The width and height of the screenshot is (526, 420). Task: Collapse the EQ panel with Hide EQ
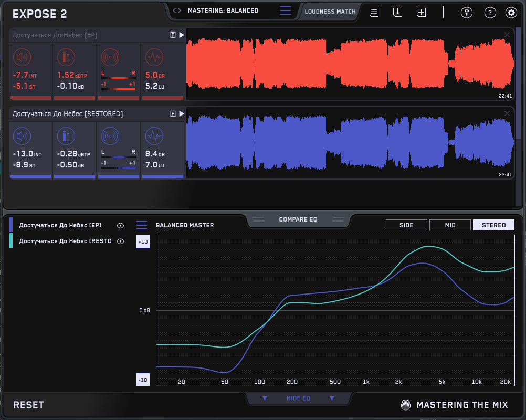298,398
